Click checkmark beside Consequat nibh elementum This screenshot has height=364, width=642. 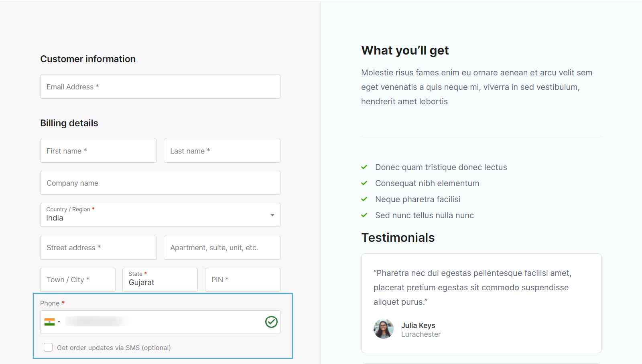tap(364, 183)
